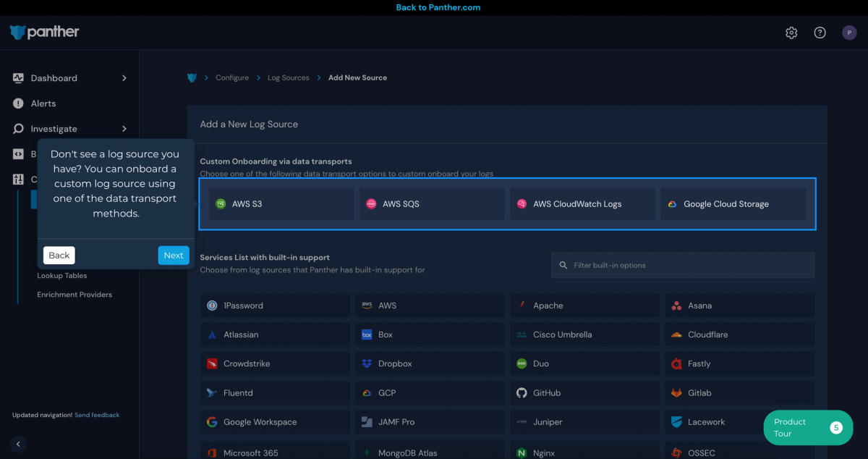This screenshot has width=868, height=459.
Task: Click the tour Next button
Action: click(174, 255)
